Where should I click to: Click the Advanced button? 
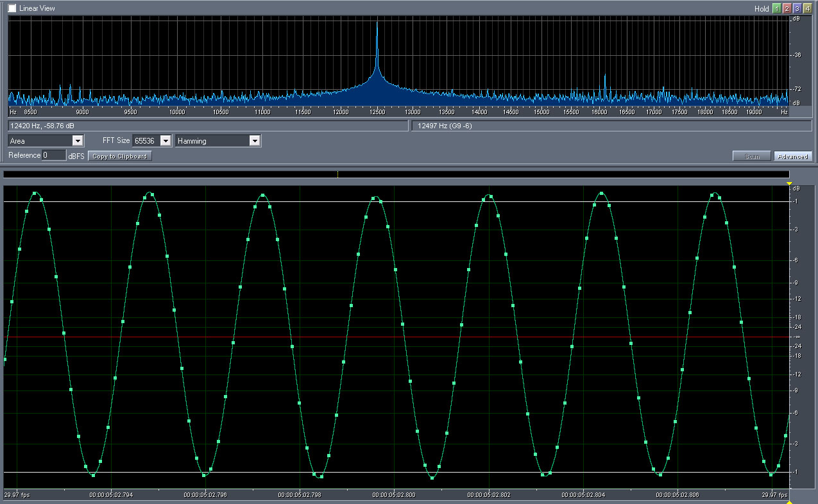click(793, 156)
